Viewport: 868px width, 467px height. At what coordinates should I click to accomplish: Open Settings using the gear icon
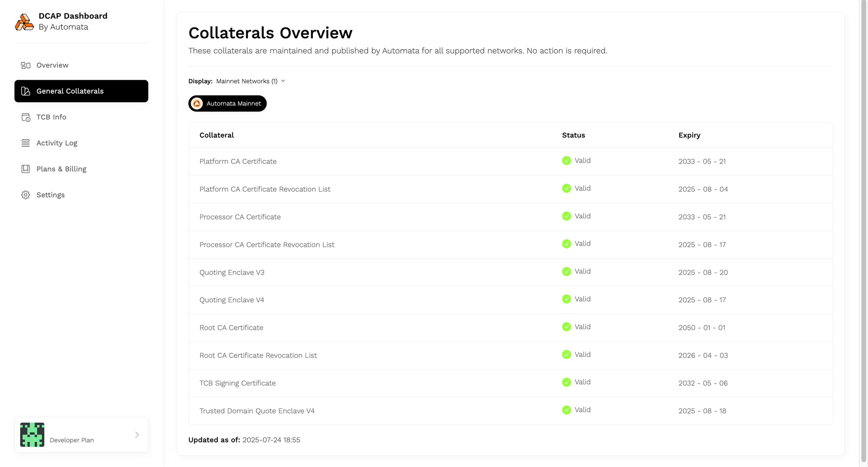(25, 195)
